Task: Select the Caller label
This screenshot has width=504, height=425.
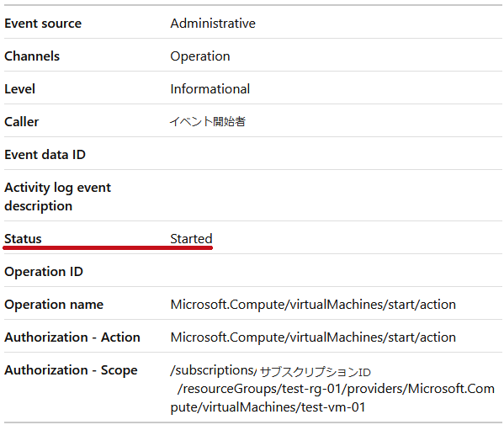Action: click(21, 122)
